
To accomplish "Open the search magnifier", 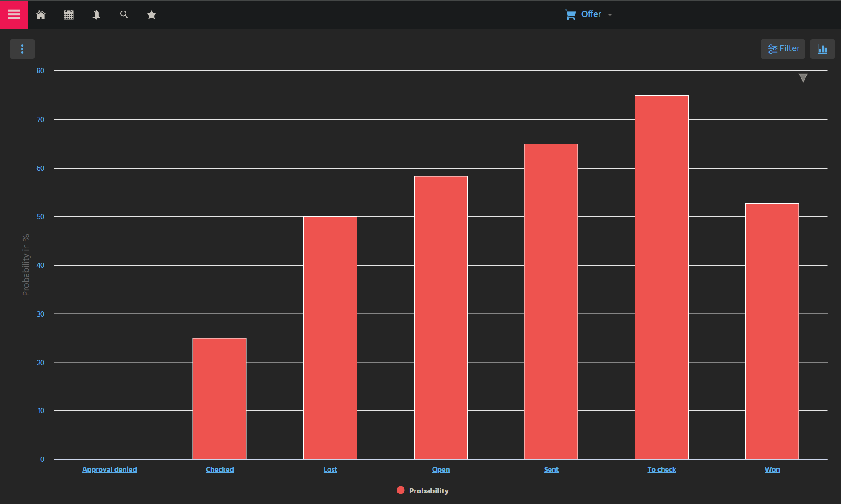I will [x=124, y=14].
